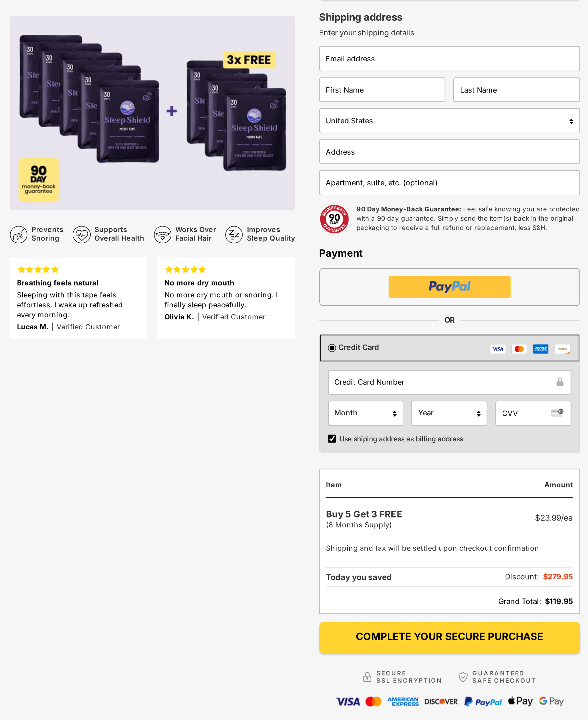Click the Mastercard icon next to Credit Card
The height and width of the screenshot is (720, 588).
(519, 349)
